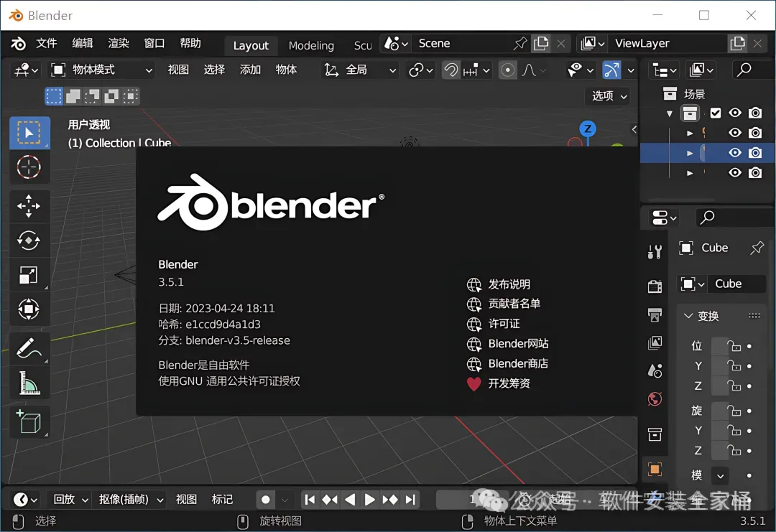Select the 3D Cursor tool
This screenshot has width=776, height=532.
(29, 167)
